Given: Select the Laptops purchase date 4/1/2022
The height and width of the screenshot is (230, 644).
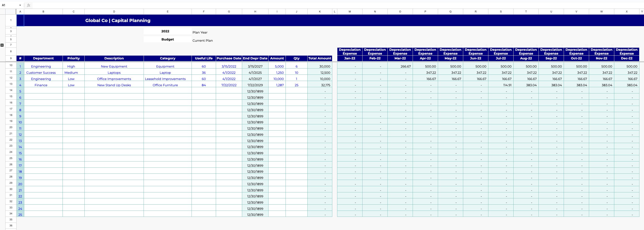Looking at the screenshot, I should [x=228, y=72].
